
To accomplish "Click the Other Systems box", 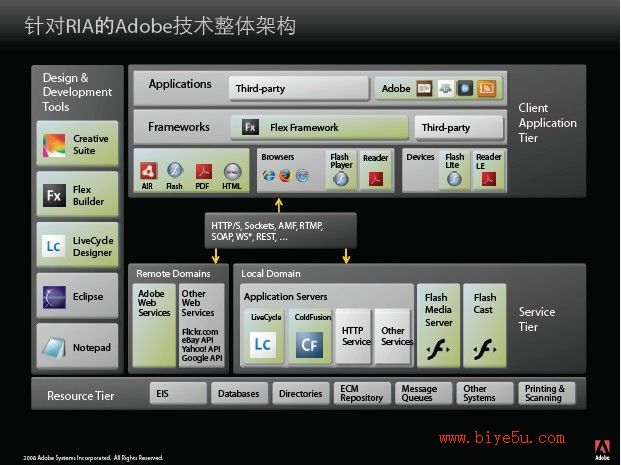I will tap(485, 393).
